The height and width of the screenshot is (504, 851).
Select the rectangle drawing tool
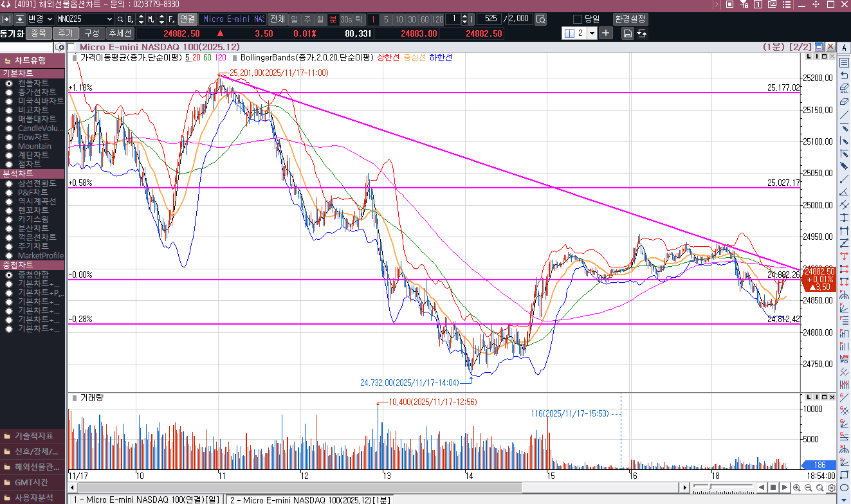843,476
